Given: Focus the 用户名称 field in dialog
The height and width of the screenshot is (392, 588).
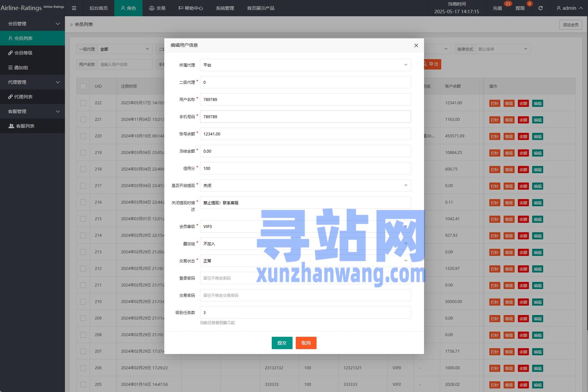Looking at the screenshot, I should pyautogui.click(x=305, y=99).
